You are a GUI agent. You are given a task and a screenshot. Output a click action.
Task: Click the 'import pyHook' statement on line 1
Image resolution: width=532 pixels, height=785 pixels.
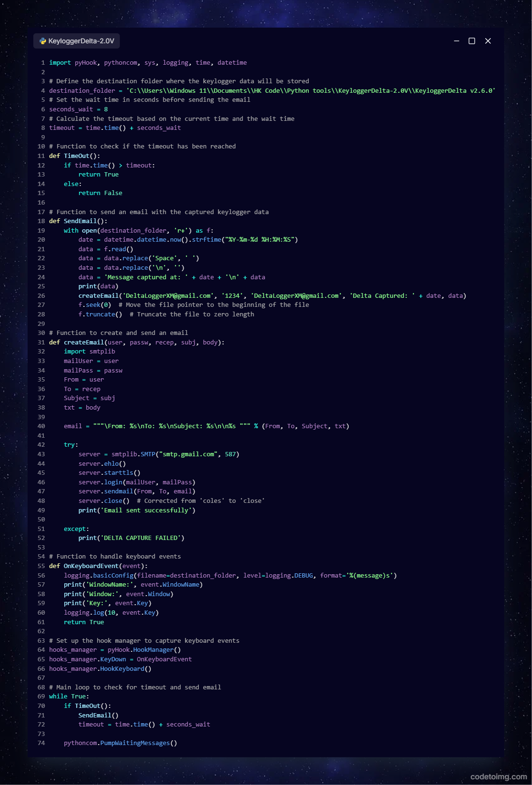coord(73,63)
